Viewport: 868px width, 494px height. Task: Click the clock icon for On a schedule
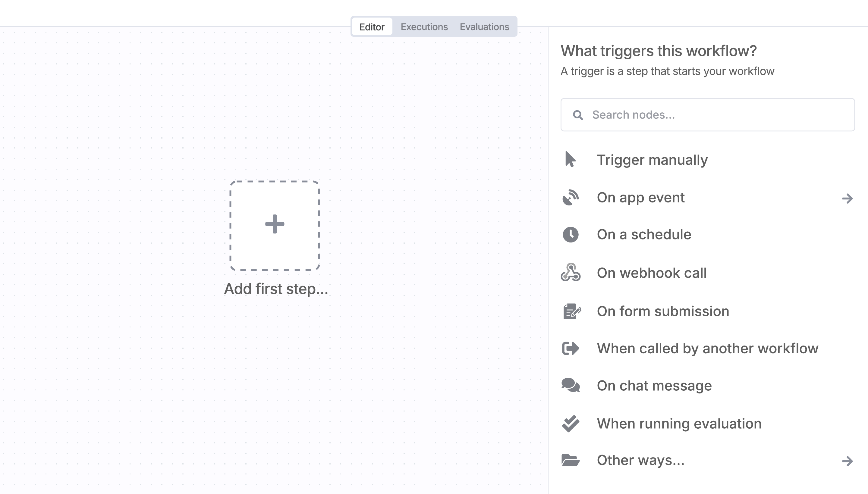pyautogui.click(x=570, y=234)
